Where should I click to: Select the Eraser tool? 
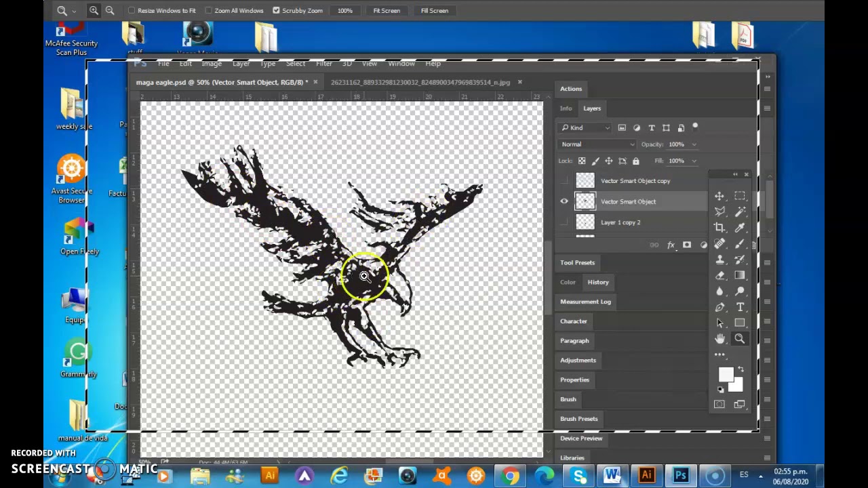719,275
